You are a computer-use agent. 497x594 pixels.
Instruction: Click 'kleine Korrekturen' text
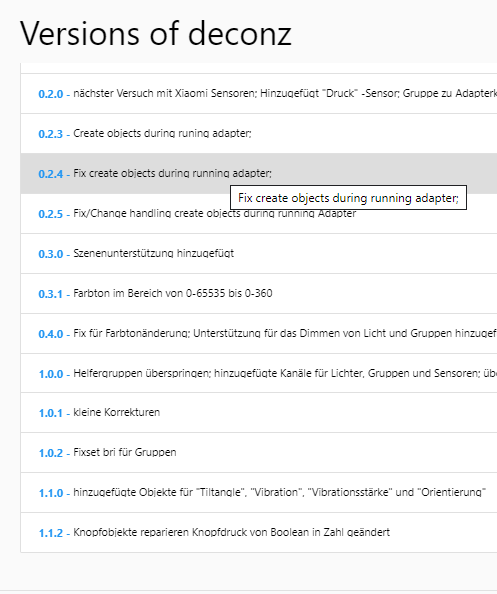[x=116, y=412]
